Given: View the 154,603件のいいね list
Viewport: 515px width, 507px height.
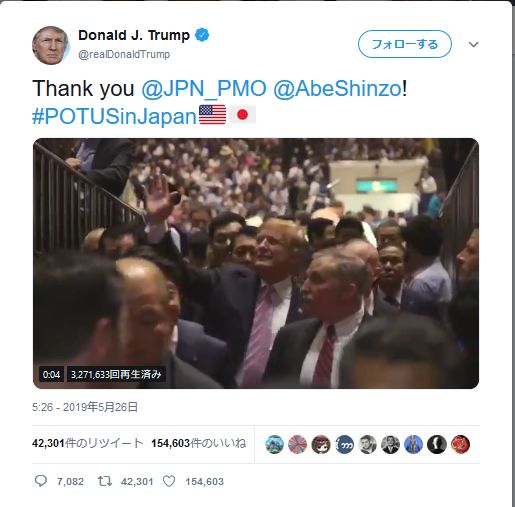Looking at the screenshot, I should pos(199,443).
